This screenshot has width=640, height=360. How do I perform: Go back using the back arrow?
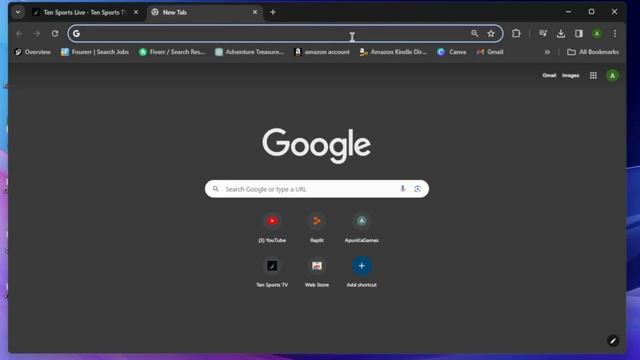[19, 33]
